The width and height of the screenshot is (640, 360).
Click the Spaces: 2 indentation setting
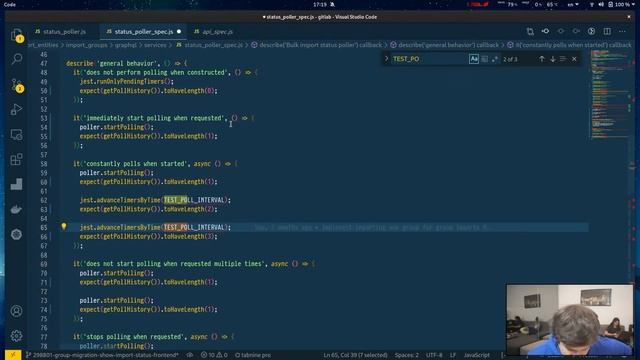tap(407, 355)
